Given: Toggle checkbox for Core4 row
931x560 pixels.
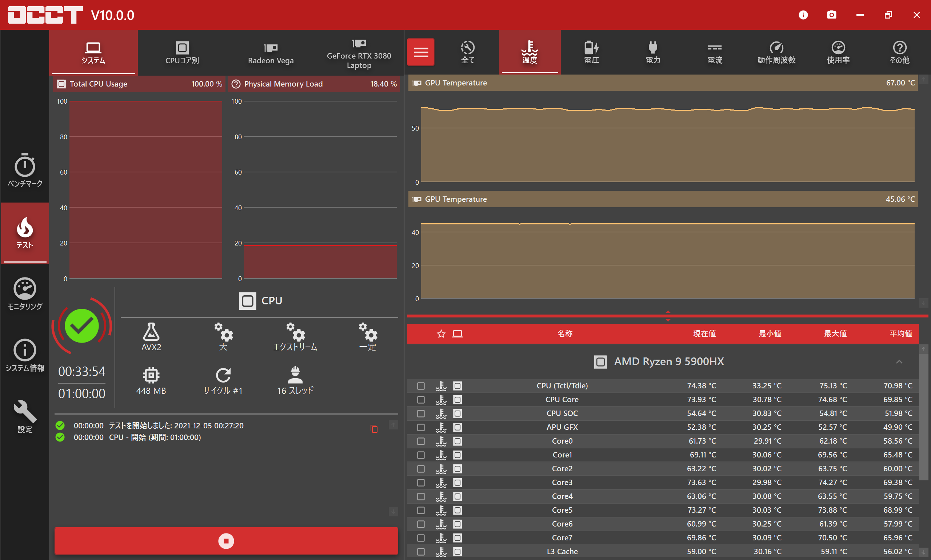Looking at the screenshot, I should 421,496.
